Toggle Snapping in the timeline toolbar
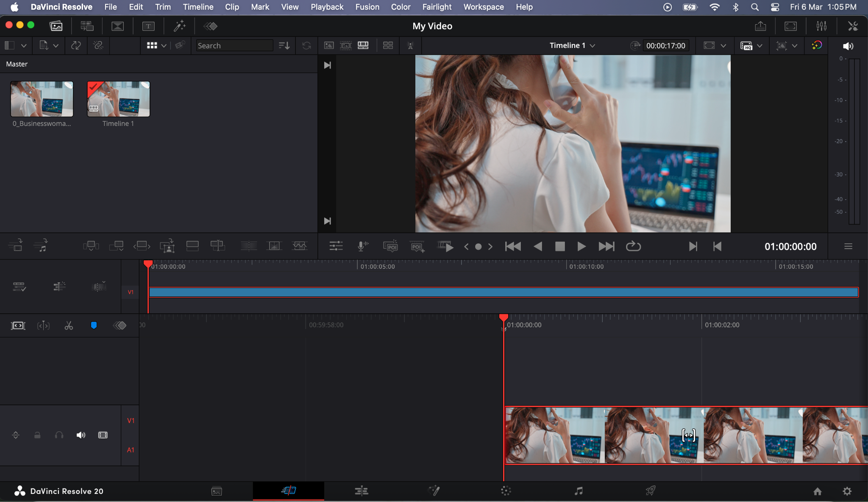868x502 pixels. point(94,326)
